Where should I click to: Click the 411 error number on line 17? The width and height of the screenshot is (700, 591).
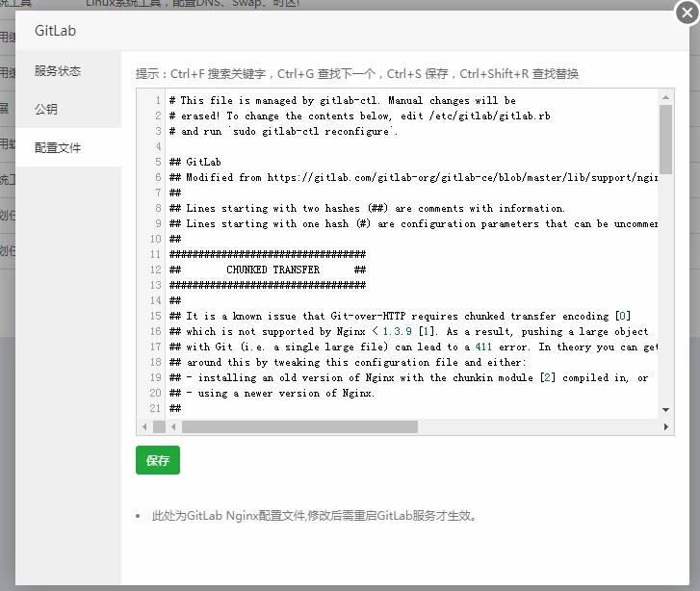coord(483,347)
